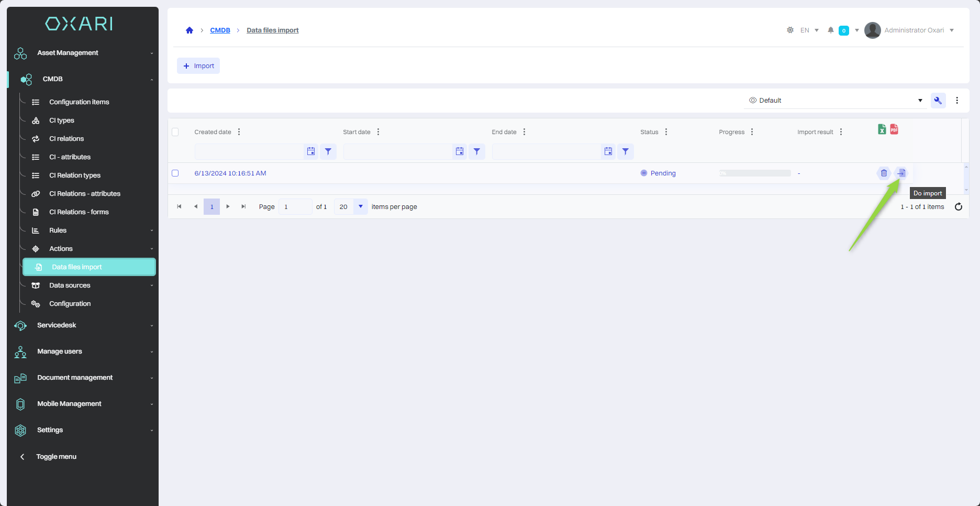This screenshot has width=980, height=506.
Task: Click the Page number input field
Action: (x=295, y=207)
